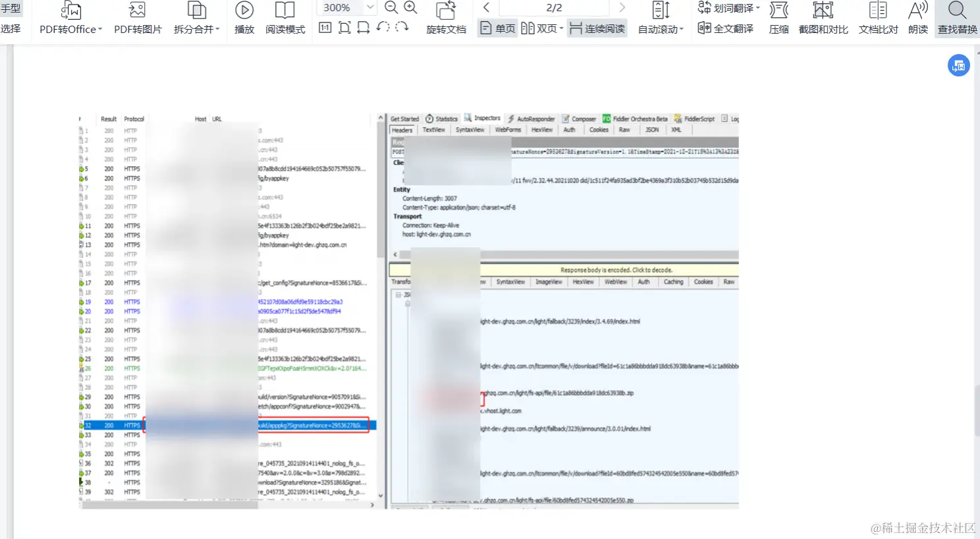980x539 pixels.
Task: Click Get Started tab in Fiddler screenshot
Action: click(x=405, y=119)
